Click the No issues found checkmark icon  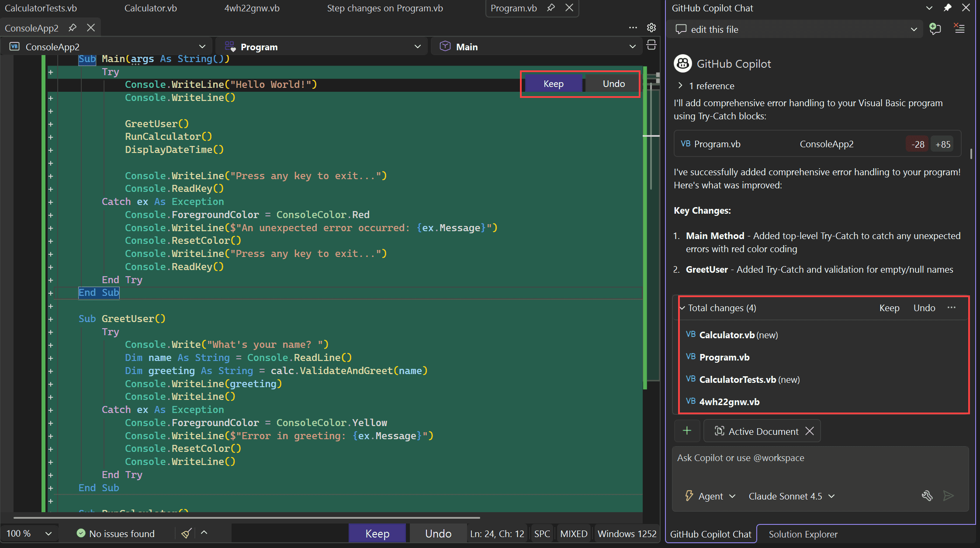(81, 533)
